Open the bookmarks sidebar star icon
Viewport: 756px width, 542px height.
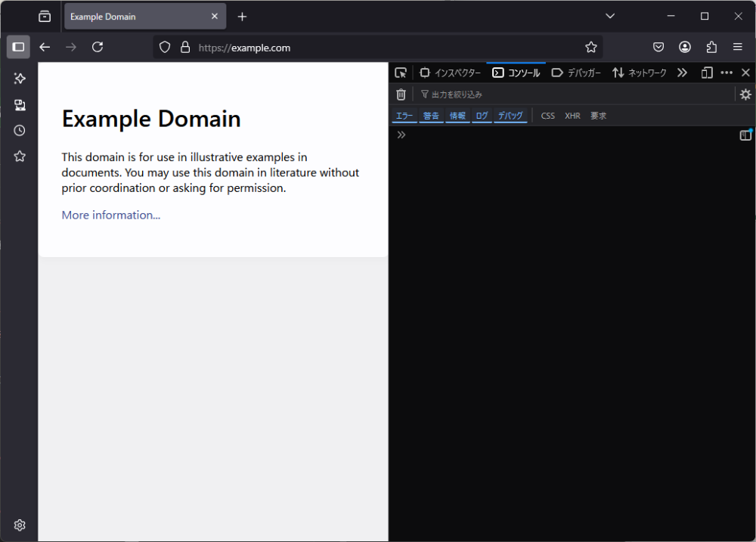[20, 156]
